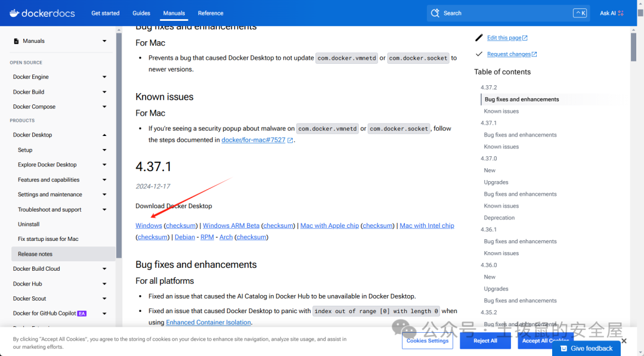The width and height of the screenshot is (644, 356).
Task: Expand Troubleshoot and support submenu
Action: 104,210
